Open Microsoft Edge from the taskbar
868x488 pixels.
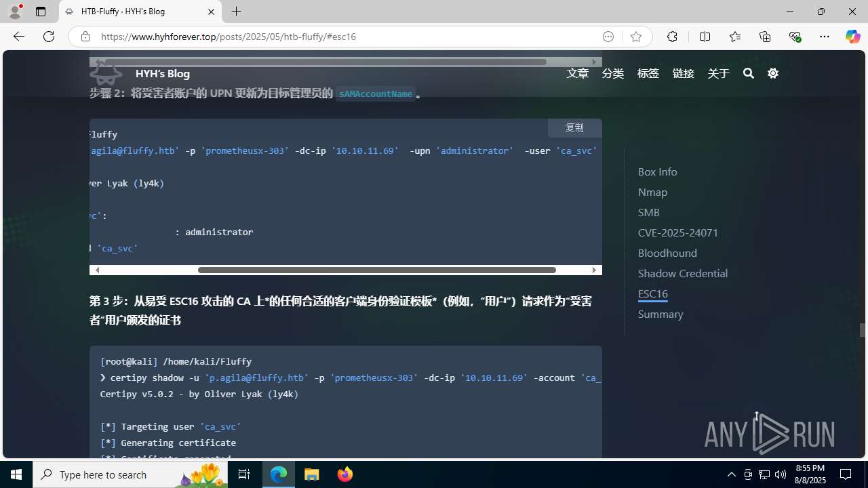point(279,474)
